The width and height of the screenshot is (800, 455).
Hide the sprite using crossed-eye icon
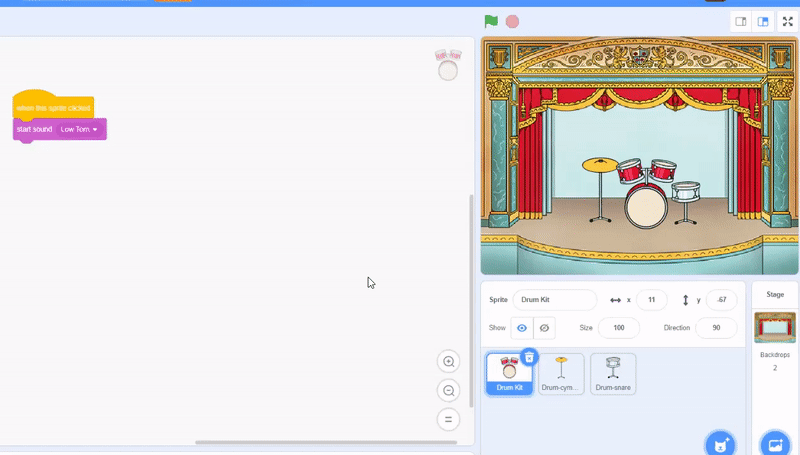(x=544, y=328)
